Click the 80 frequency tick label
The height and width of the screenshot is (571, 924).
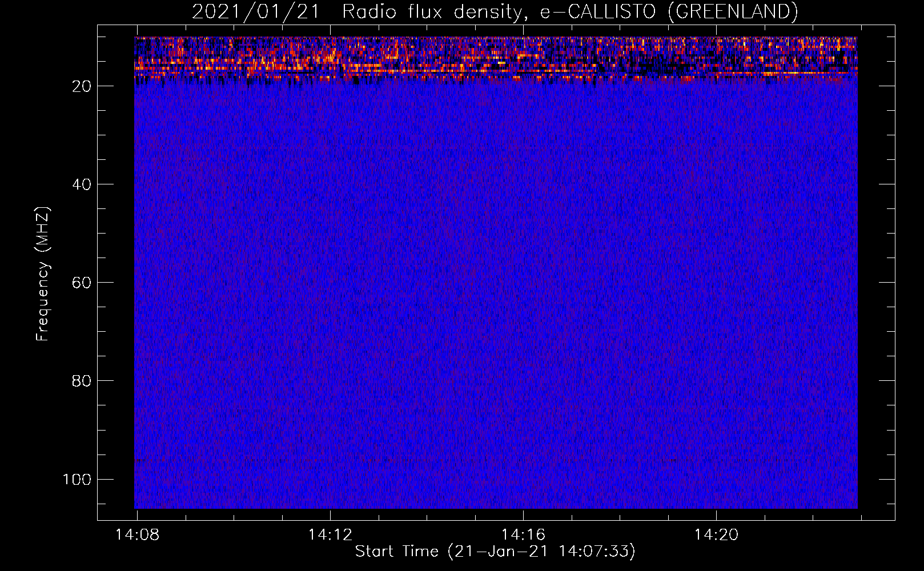82,381
